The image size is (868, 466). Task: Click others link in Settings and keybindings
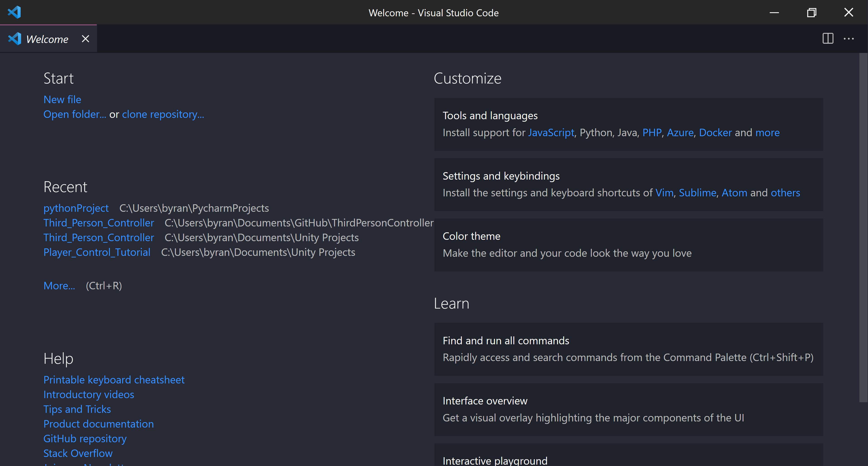[785, 193]
